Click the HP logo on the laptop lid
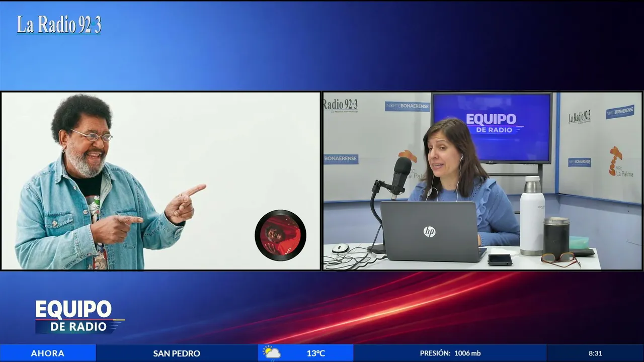Viewport: 644px width, 362px height. [429, 232]
